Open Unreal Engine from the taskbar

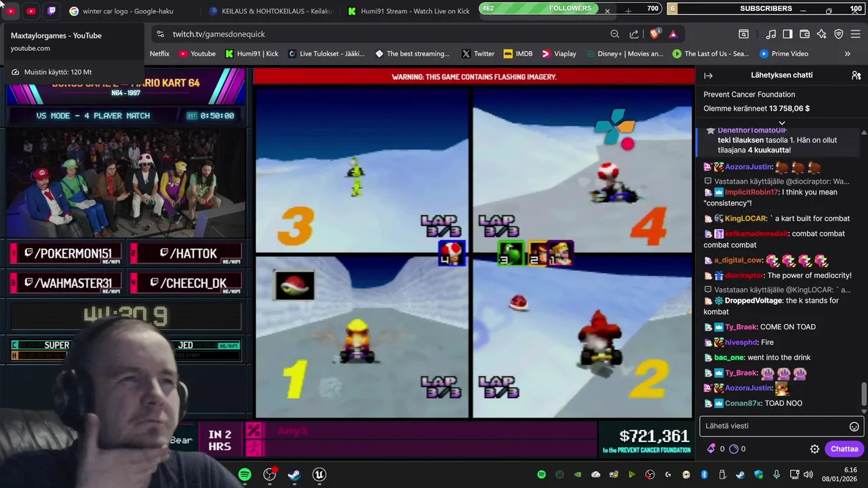[x=319, y=474]
